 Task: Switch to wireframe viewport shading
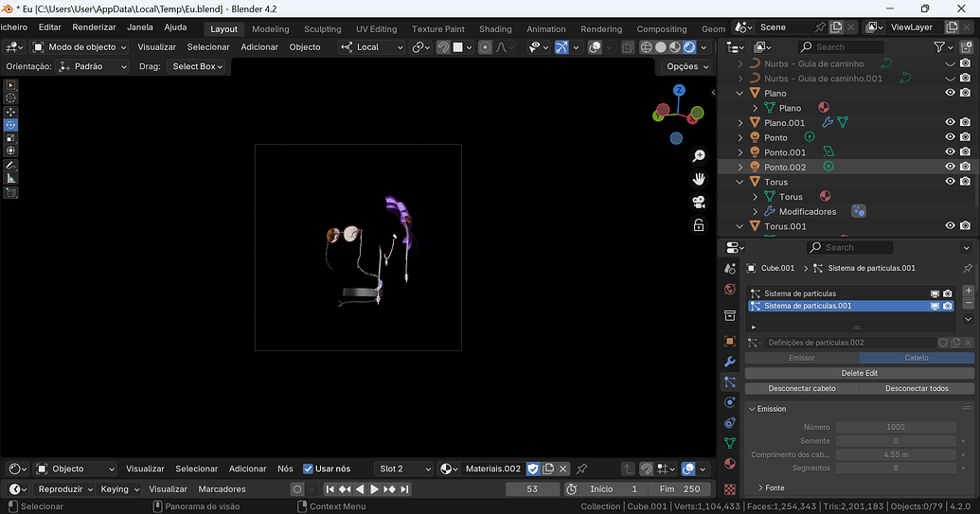click(x=647, y=46)
